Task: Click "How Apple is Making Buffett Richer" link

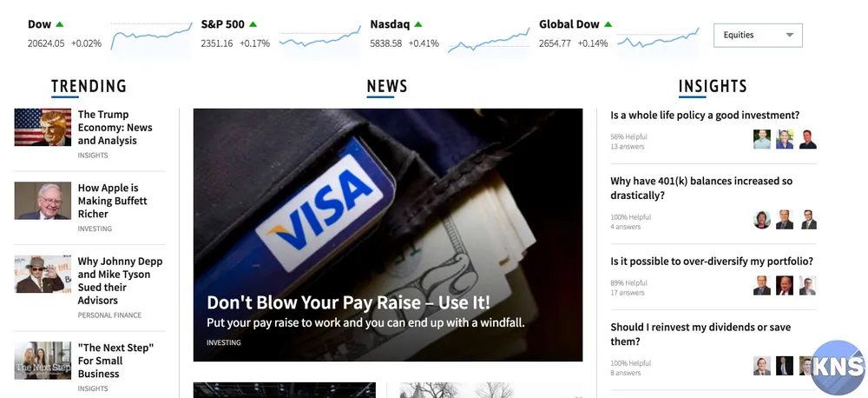Action: pyautogui.click(x=112, y=201)
